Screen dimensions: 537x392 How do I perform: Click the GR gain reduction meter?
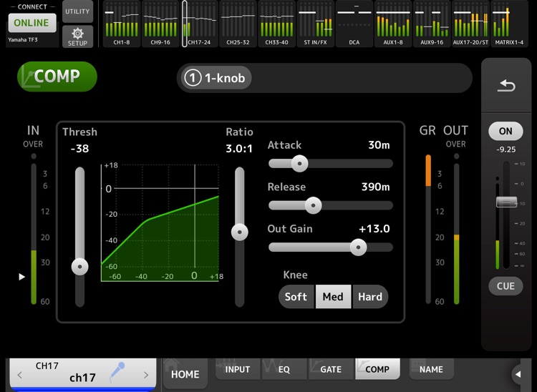point(428,229)
